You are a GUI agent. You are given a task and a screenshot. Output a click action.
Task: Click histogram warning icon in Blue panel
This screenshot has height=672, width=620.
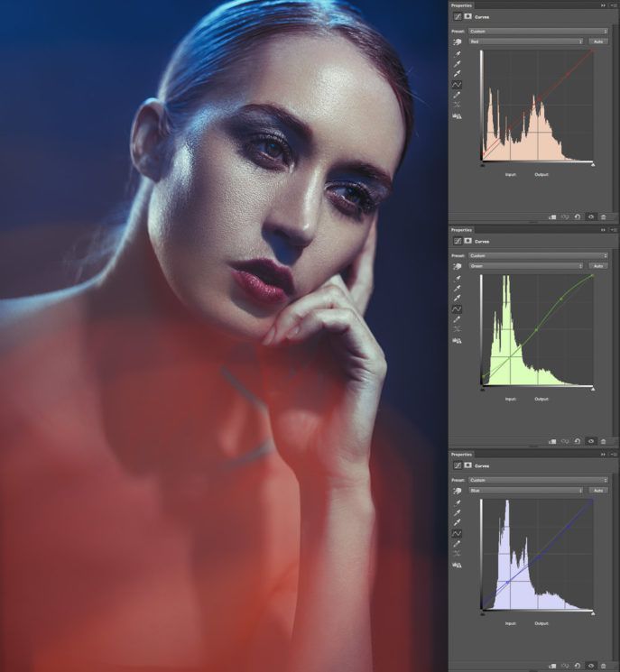(457, 566)
